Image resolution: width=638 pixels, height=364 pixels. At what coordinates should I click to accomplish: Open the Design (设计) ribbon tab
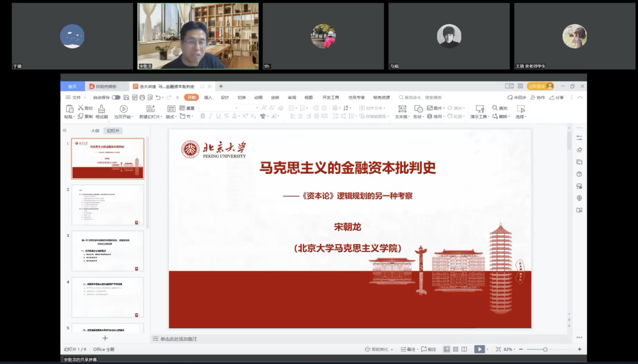pos(225,98)
